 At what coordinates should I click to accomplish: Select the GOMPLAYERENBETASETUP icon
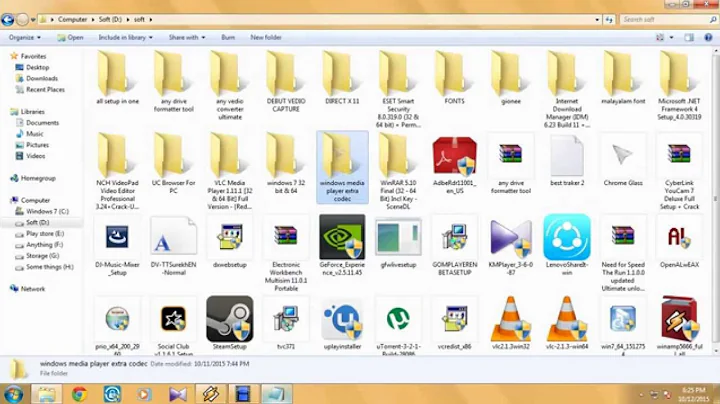point(454,237)
